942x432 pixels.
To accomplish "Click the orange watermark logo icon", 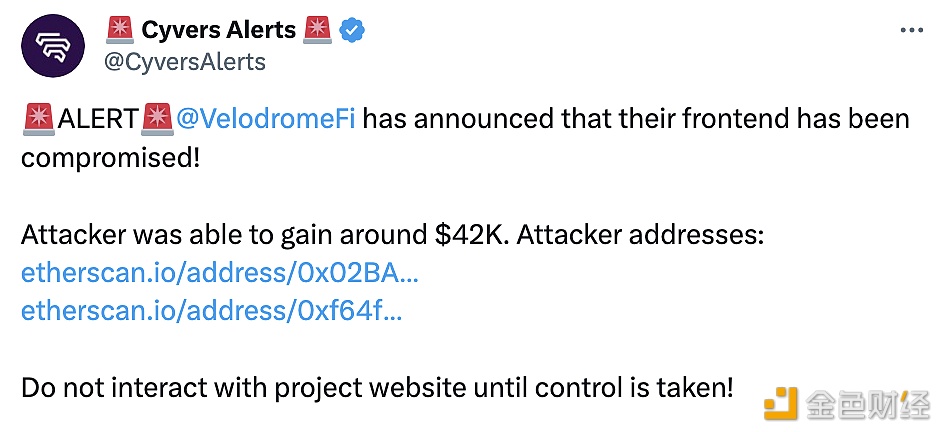I will click(780, 403).
